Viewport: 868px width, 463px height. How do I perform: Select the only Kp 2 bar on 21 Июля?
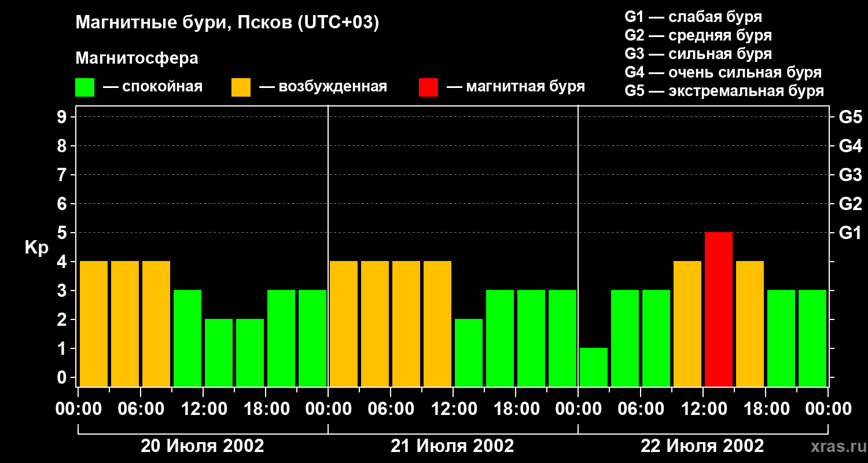(469, 352)
